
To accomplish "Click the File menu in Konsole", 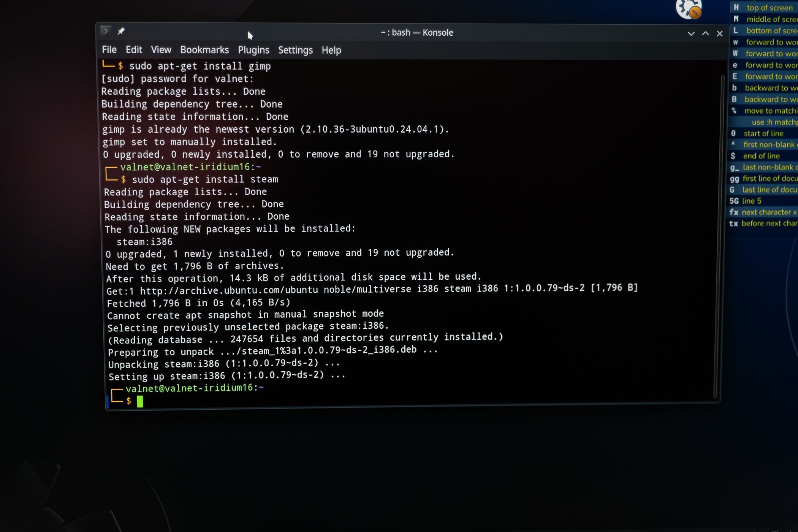I will click(109, 50).
